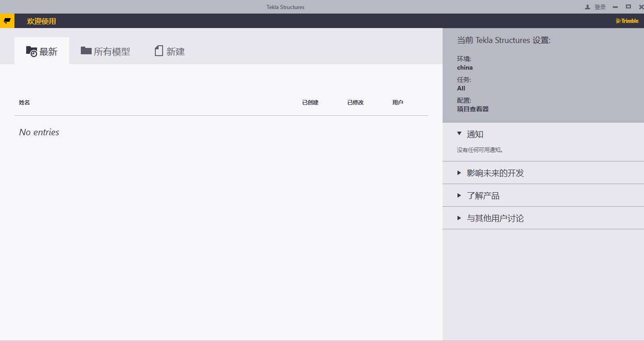
Task: Sort by the 姓名 column header
Action: click(x=24, y=103)
